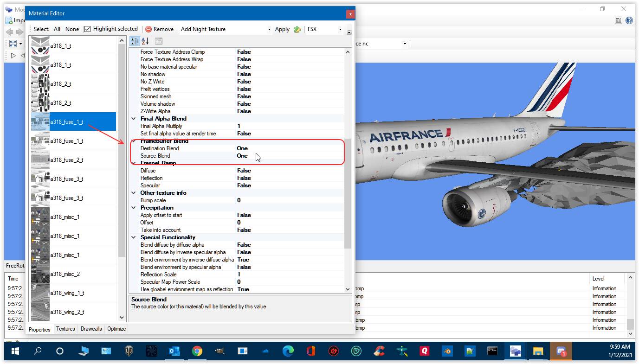Open the help icon in the main window

pyautogui.click(x=629, y=20)
